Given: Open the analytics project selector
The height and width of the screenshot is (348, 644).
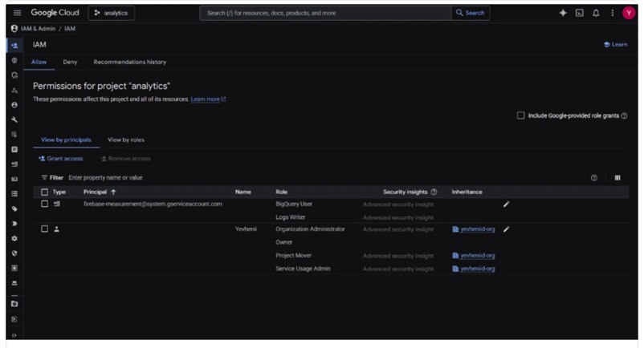Looking at the screenshot, I should pos(112,13).
